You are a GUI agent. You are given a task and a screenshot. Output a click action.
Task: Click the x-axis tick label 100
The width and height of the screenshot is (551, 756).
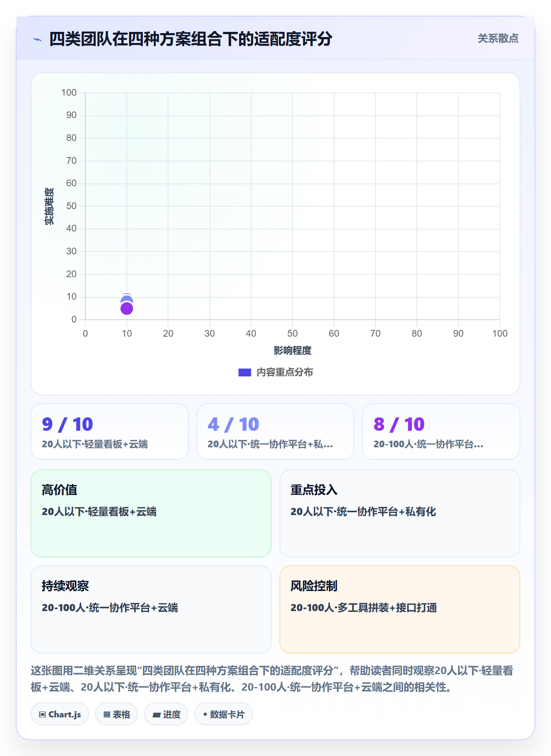click(x=500, y=334)
